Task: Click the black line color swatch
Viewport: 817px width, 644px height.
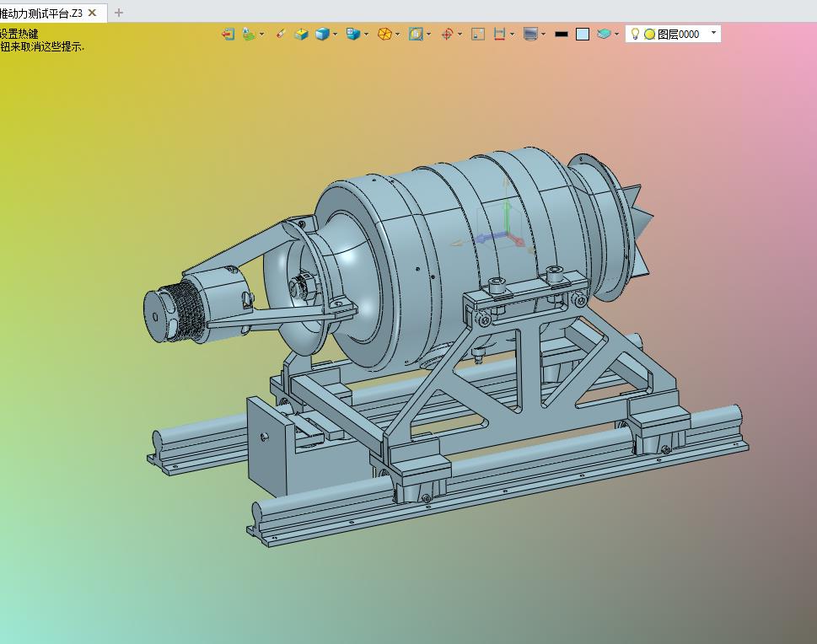Action: 562,35
